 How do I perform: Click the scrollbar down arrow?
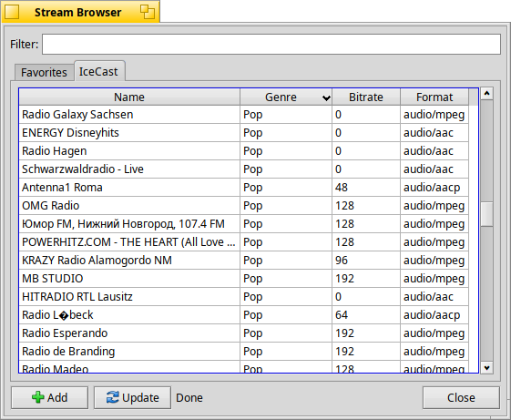pyautogui.click(x=487, y=368)
